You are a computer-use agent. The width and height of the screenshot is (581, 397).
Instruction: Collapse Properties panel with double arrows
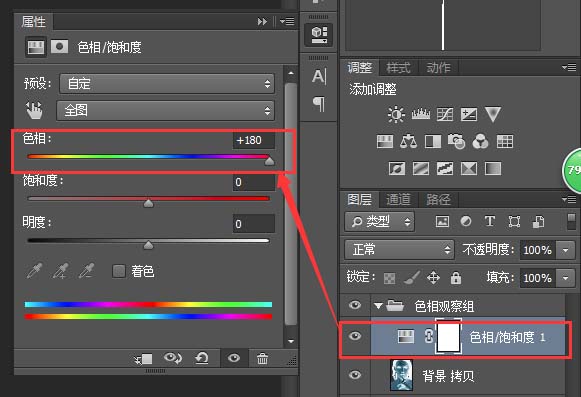click(262, 21)
